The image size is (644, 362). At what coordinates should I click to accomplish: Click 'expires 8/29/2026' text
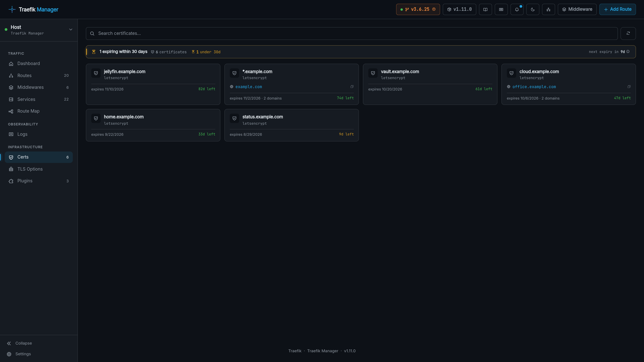pyautogui.click(x=246, y=135)
